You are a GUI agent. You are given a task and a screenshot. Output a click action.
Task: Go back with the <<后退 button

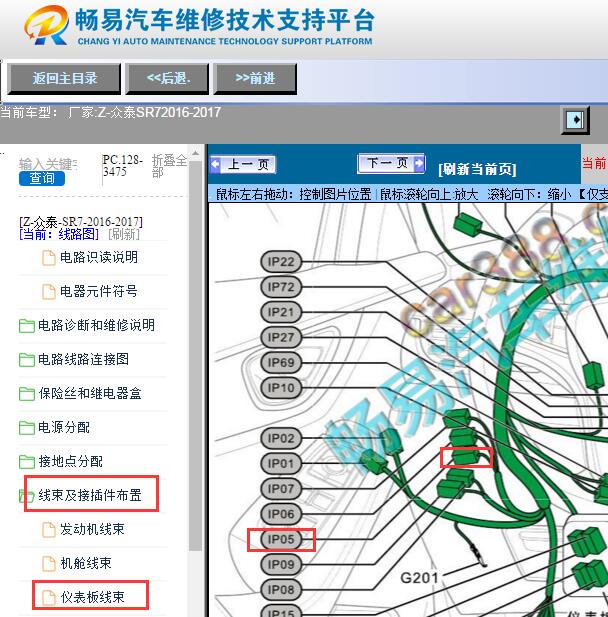167,78
